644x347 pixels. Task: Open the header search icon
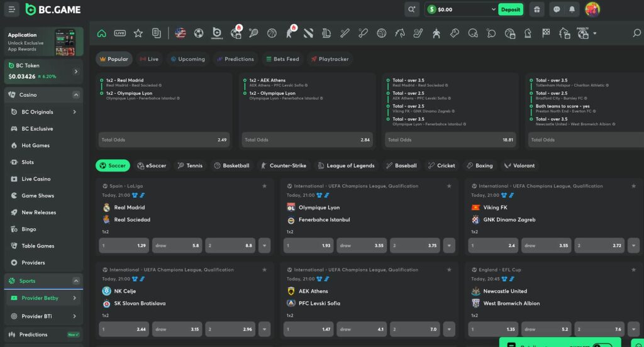point(411,9)
